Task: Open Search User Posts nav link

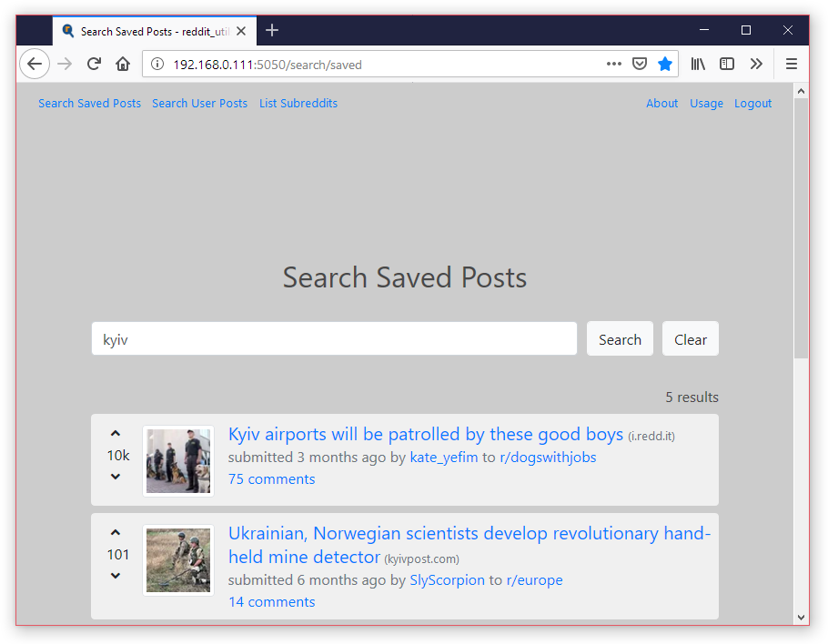Action: (x=199, y=104)
